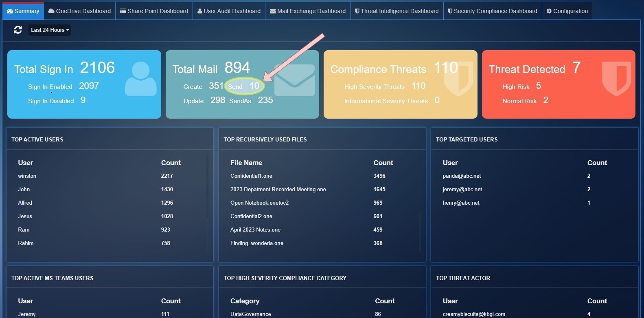
Task: Click the shield icon in Compliance Threats card
Action: [459, 79]
